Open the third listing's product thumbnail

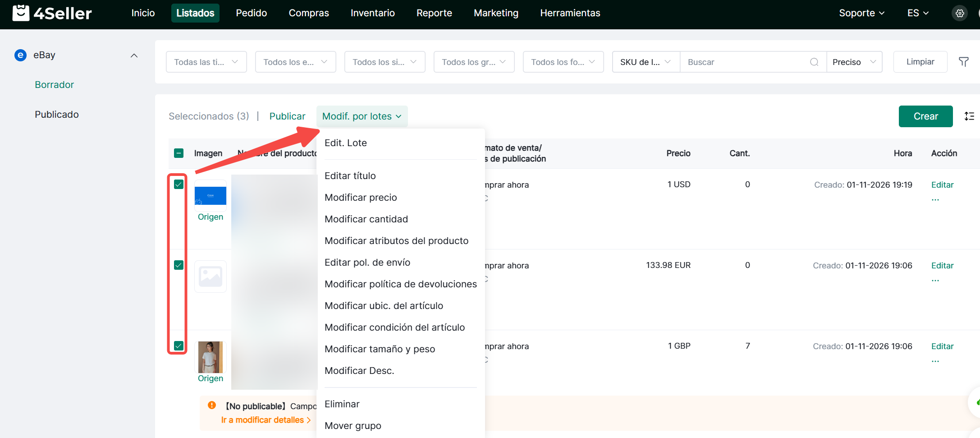coord(211,357)
